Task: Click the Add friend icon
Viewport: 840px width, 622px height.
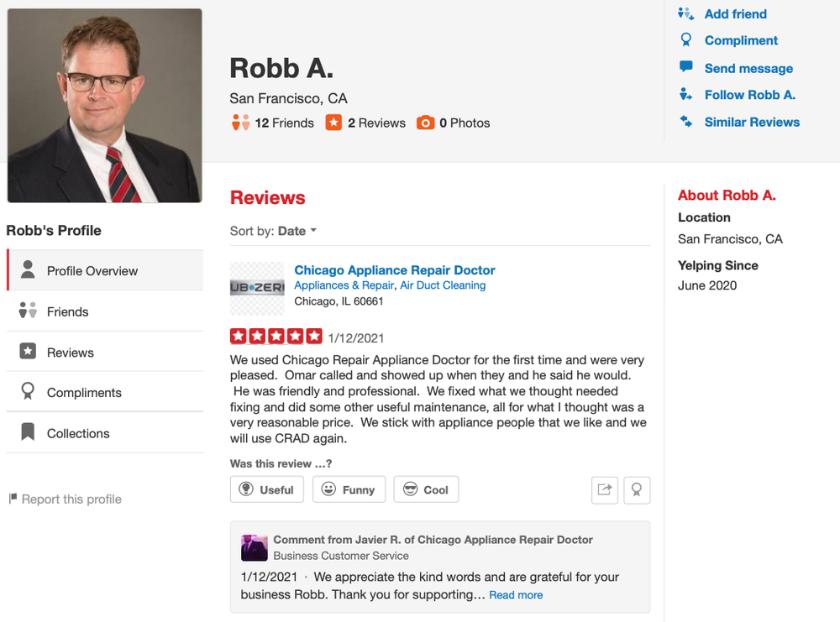Action: coord(686,13)
